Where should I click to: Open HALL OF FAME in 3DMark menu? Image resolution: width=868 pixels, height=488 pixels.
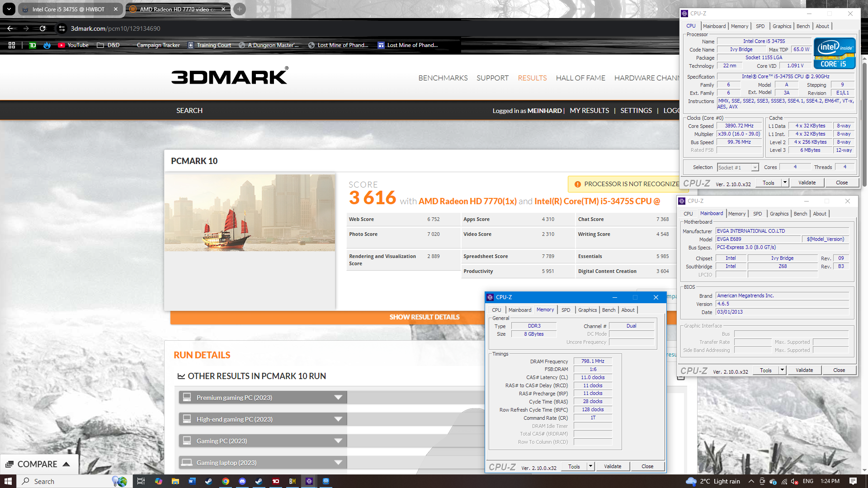click(580, 78)
